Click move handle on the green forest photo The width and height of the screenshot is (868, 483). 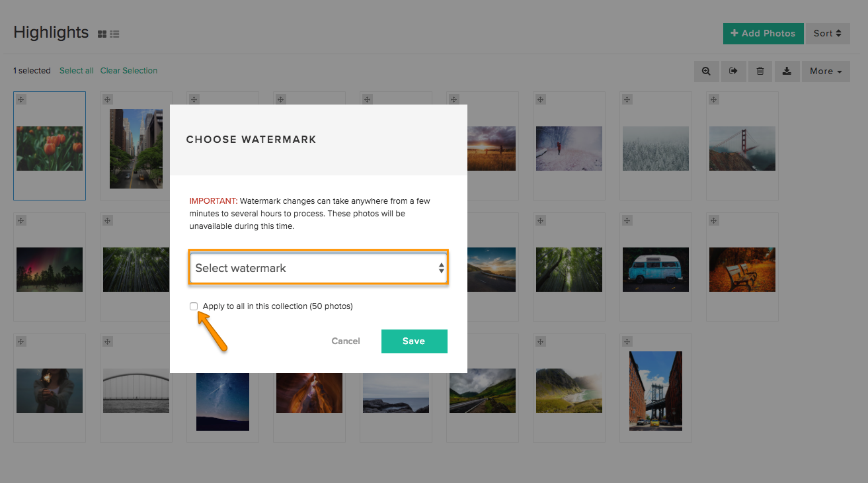540,220
